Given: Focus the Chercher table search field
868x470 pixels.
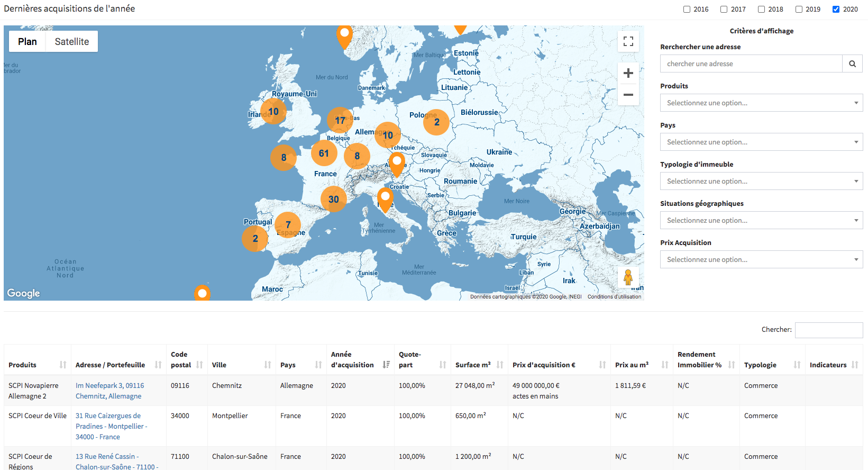Looking at the screenshot, I should point(829,330).
